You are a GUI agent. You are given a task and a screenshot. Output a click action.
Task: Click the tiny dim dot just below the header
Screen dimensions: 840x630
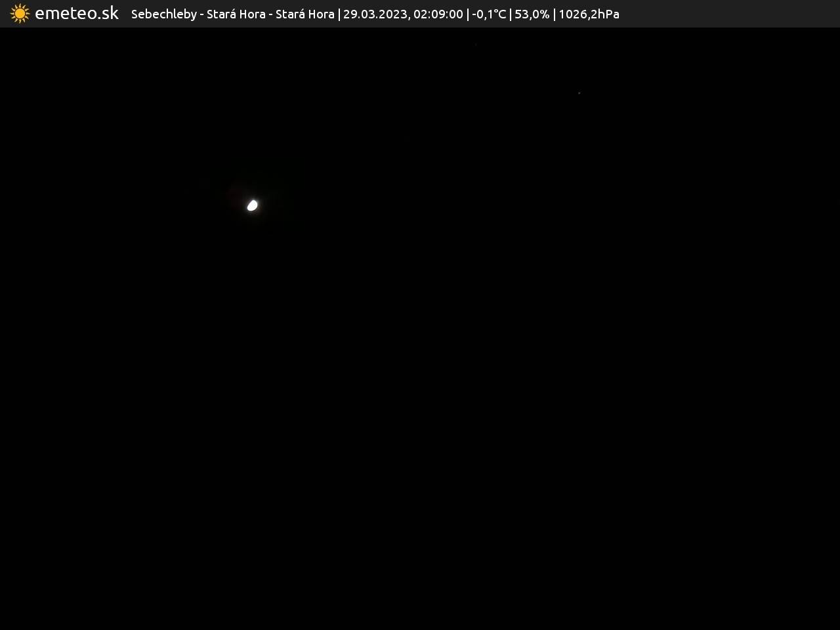[476, 45]
